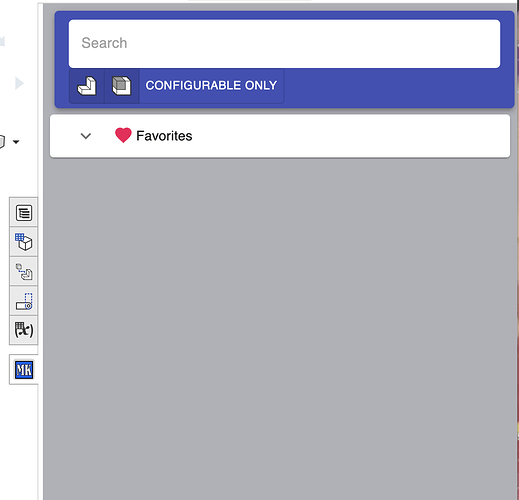Click the empty gray results area
Screen dimensions: 519x500
(x=279, y=328)
